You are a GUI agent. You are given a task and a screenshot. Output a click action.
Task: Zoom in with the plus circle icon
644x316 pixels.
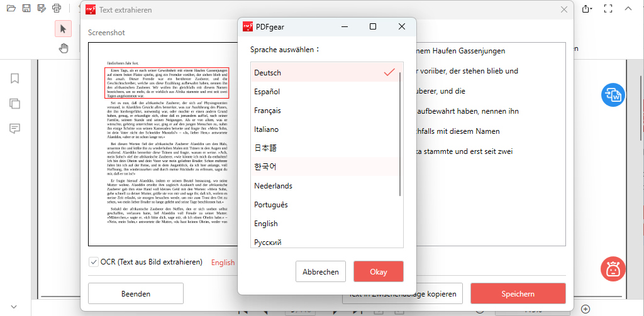[x=586, y=308]
